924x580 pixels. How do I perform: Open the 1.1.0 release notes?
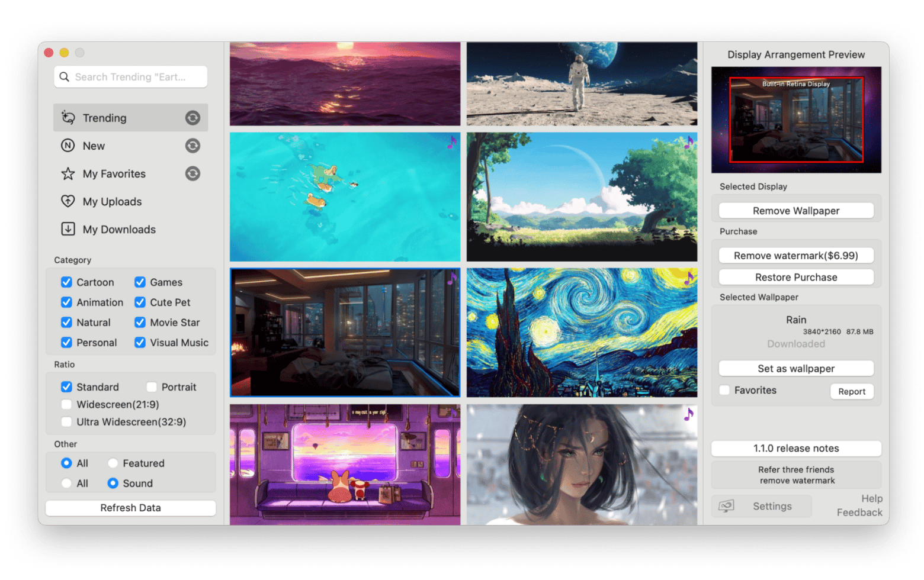pos(795,448)
